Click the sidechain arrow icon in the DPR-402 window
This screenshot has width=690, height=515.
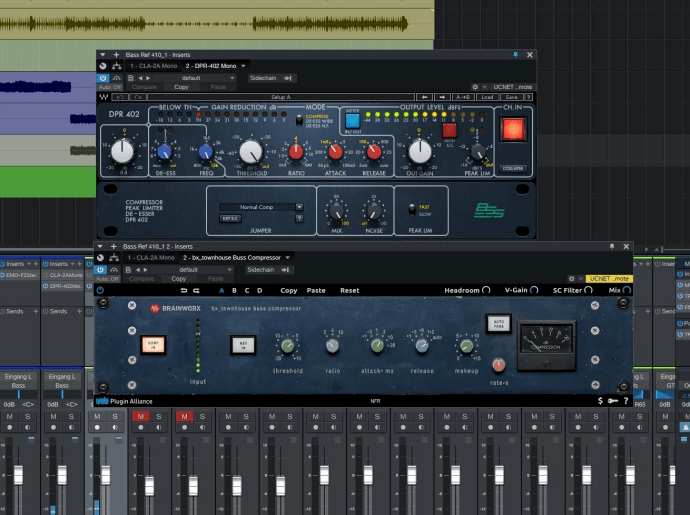click(x=287, y=78)
